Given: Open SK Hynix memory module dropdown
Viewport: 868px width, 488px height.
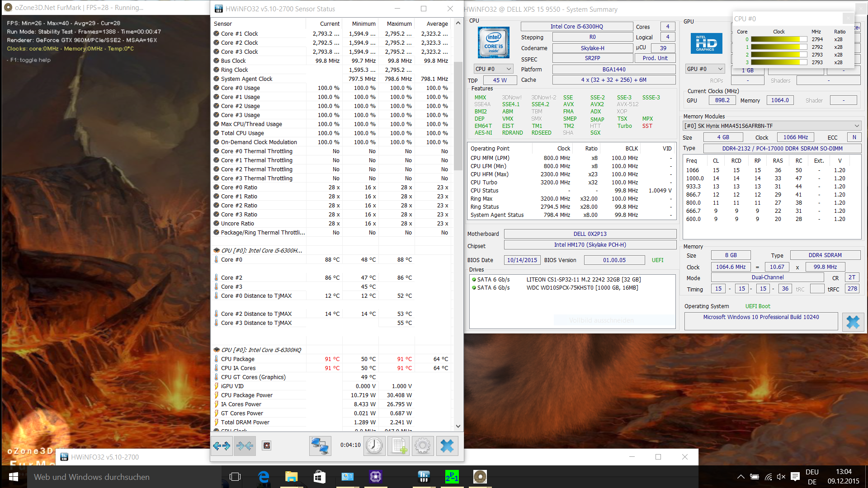Looking at the screenshot, I should point(771,126).
